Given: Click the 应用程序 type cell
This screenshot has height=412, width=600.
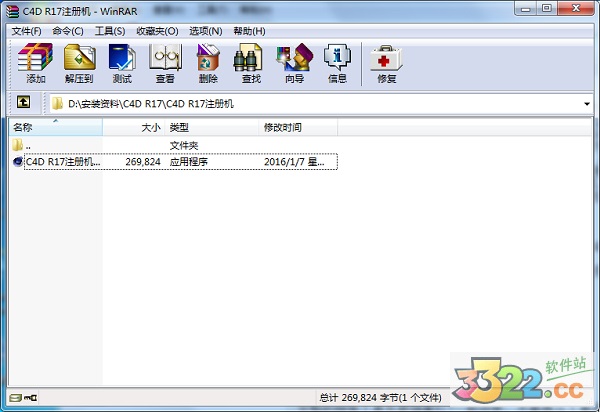Looking at the screenshot, I should [x=189, y=162].
